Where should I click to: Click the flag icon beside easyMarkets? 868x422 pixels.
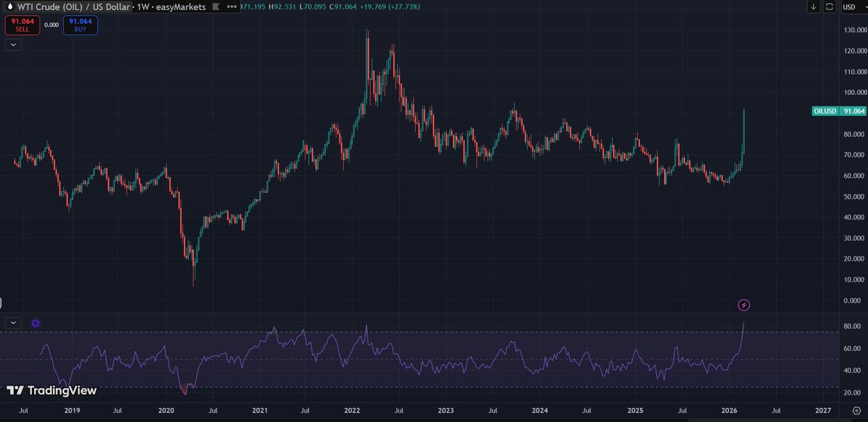coord(215,7)
